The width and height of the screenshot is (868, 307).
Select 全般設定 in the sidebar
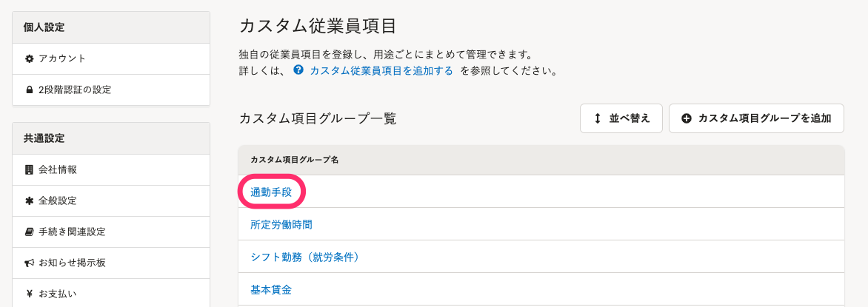pos(110,200)
